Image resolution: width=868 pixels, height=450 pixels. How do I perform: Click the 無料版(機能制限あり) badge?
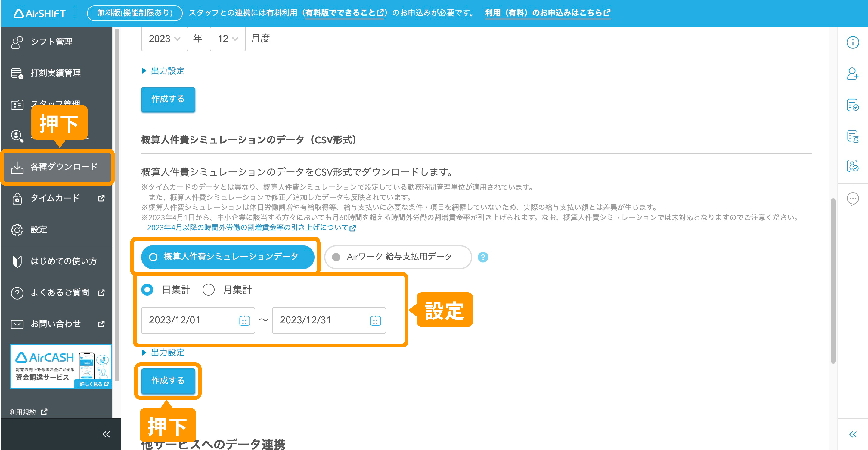(135, 13)
